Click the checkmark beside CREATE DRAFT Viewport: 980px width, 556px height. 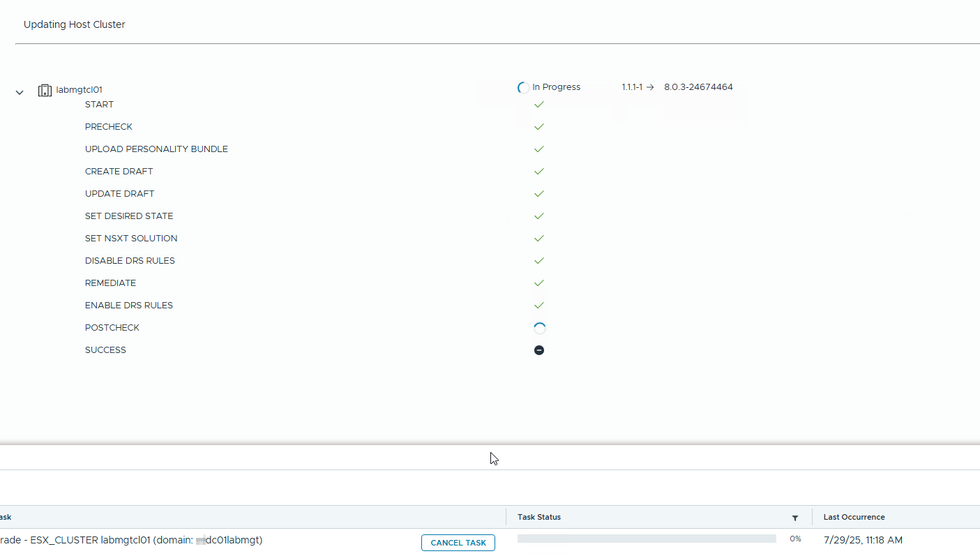[x=538, y=171]
